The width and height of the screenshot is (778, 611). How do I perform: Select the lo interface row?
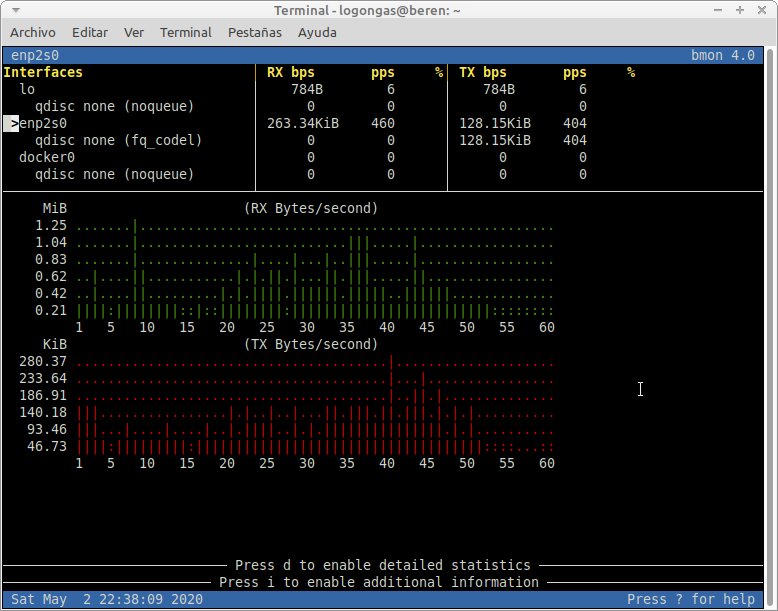click(x=27, y=89)
